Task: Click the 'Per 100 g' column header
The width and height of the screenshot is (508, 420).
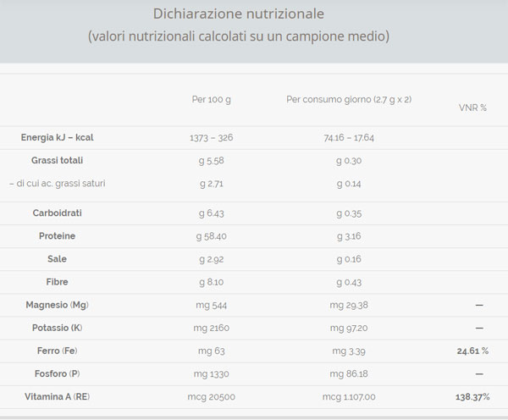Action: (211, 99)
